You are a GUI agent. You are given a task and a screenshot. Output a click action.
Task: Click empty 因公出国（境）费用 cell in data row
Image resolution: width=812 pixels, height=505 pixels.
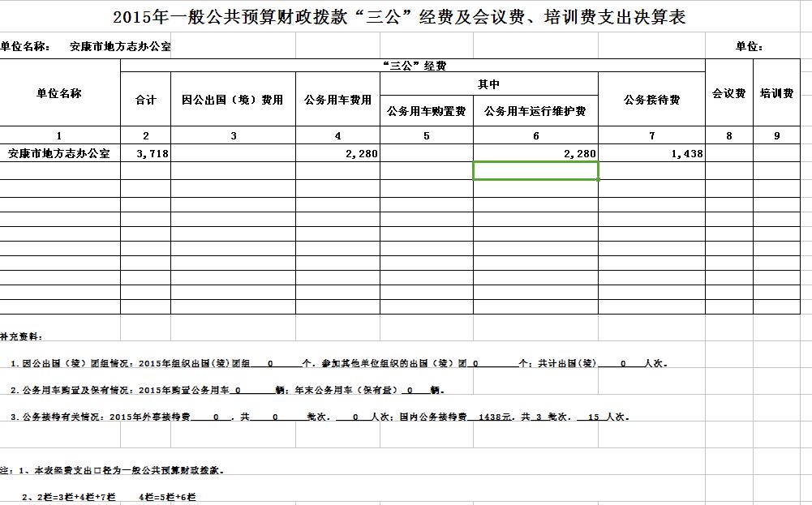coord(233,153)
